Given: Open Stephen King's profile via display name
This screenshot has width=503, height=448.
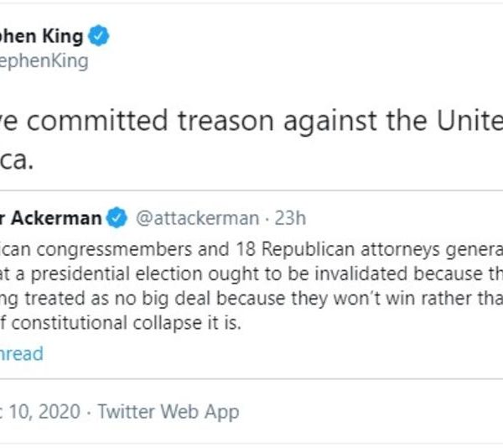Looking at the screenshot, I should 42,36.
